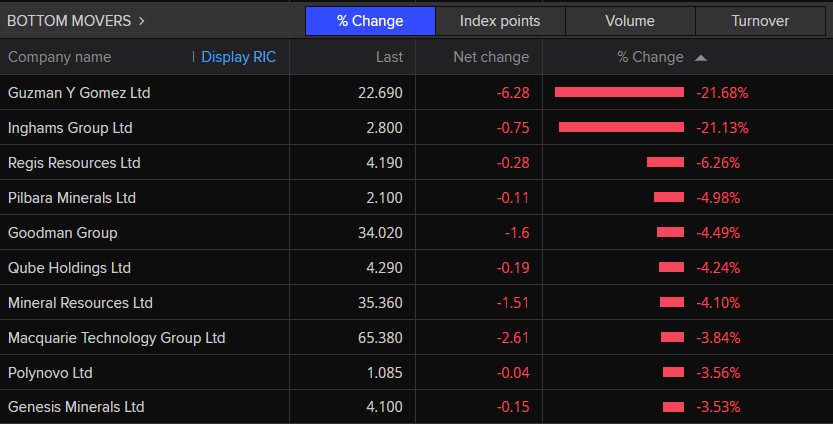Screen dimensions: 833x424
Task: Expand the Bottom Movers chevron arrow
Action: [141, 20]
